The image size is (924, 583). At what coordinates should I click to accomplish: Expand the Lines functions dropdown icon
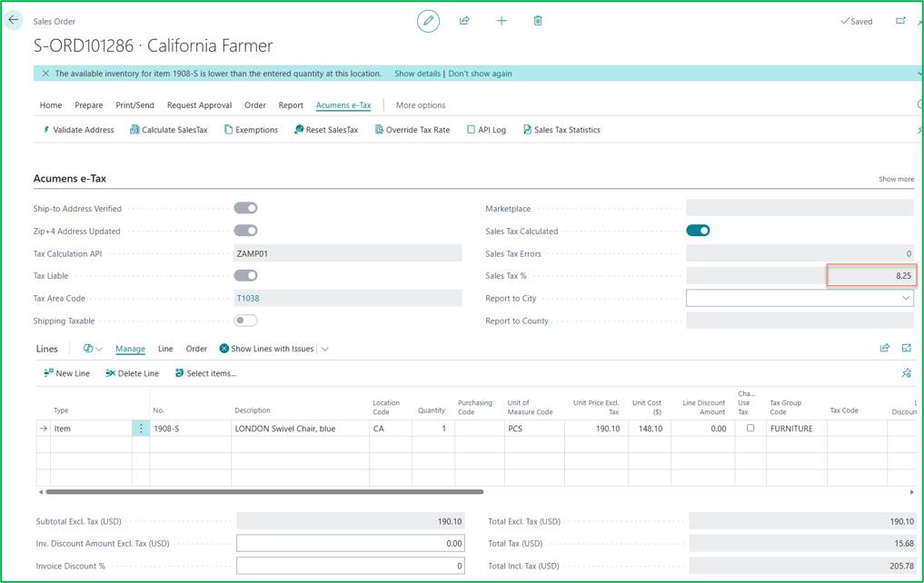[x=93, y=349]
